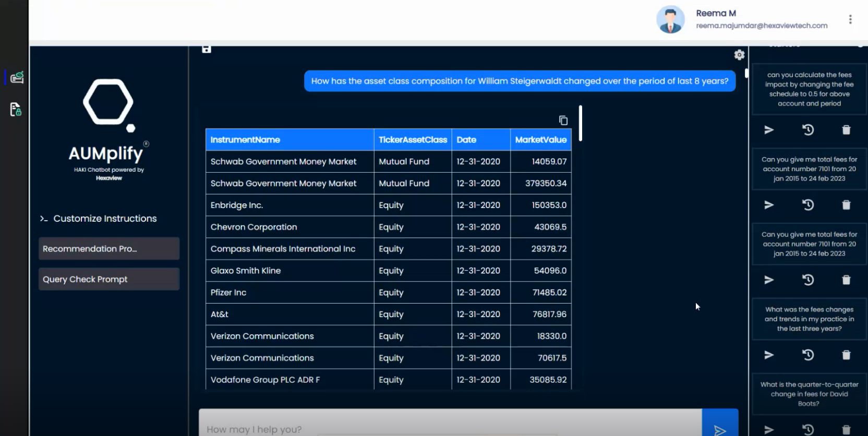Image resolution: width=868 pixels, height=436 pixels.
Task: Delete the fee impact calculation starter
Action: pyautogui.click(x=846, y=130)
